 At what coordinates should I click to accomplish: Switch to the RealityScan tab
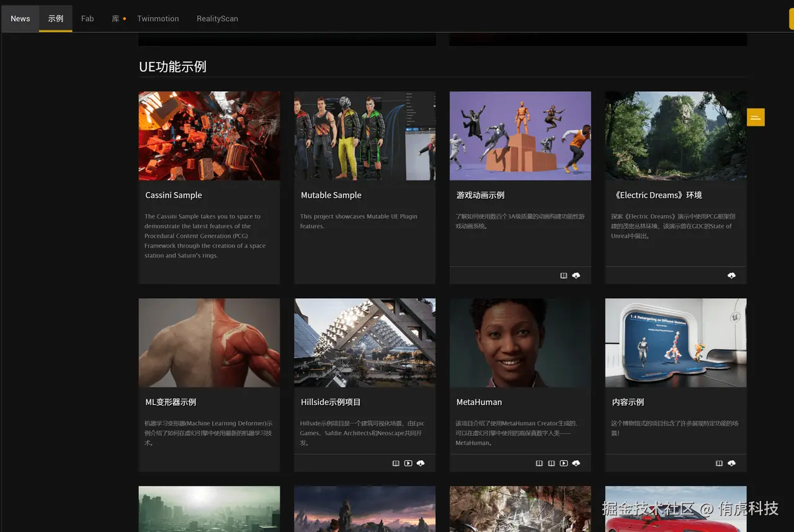(217, 19)
